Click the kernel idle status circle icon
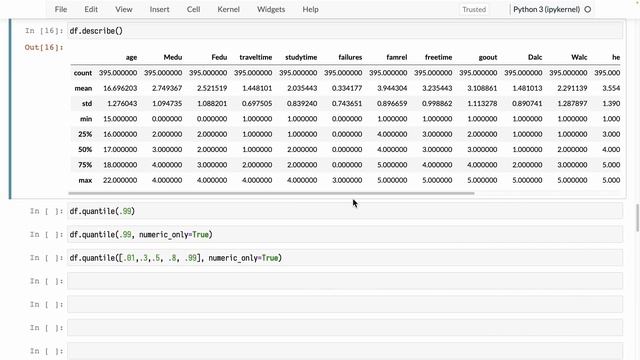Screen dimensions: 640x360 coord(588,9)
